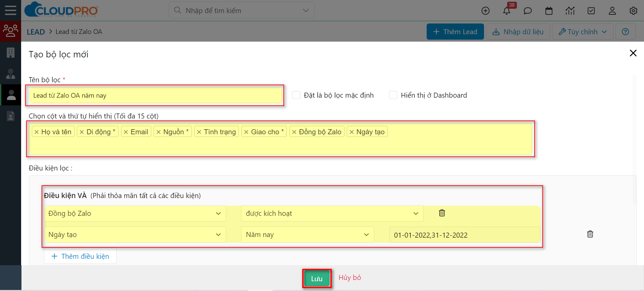Viewport: 644px width, 291px height.
Task: Open the reports chart icon
Action: pyautogui.click(x=570, y=11)
